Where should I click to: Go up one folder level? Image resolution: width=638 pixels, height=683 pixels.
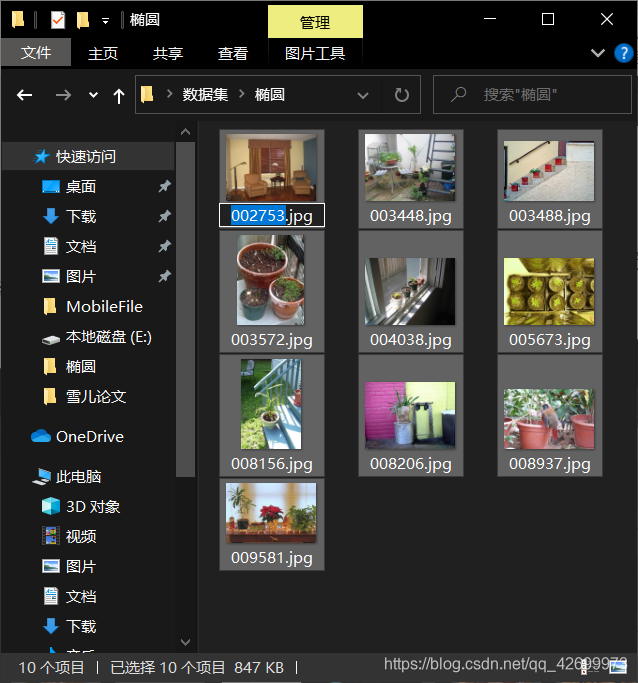(118, 95)
